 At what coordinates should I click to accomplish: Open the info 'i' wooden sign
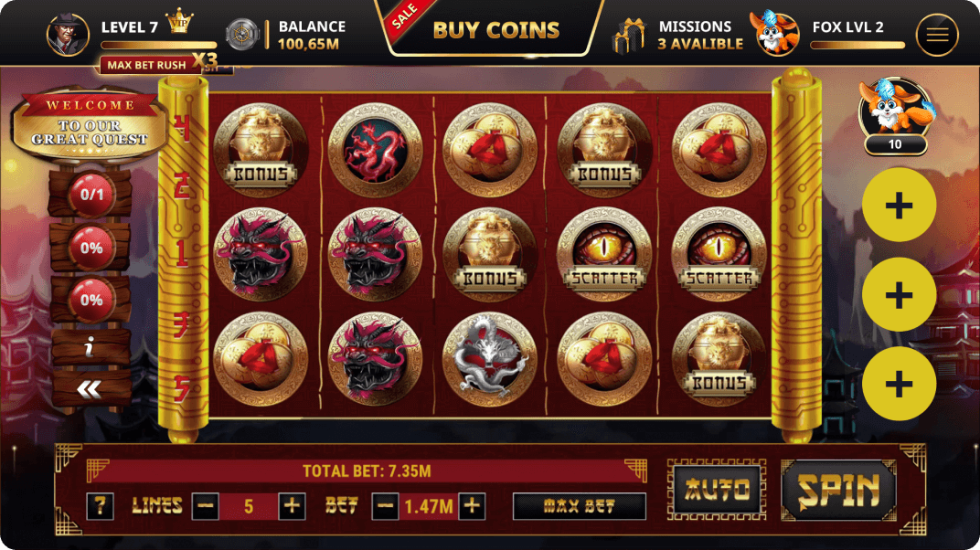coord(90,346)
